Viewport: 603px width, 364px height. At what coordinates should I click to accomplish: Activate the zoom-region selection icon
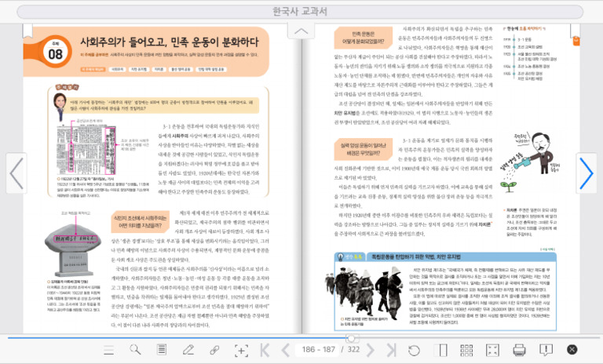click(241, 350)
